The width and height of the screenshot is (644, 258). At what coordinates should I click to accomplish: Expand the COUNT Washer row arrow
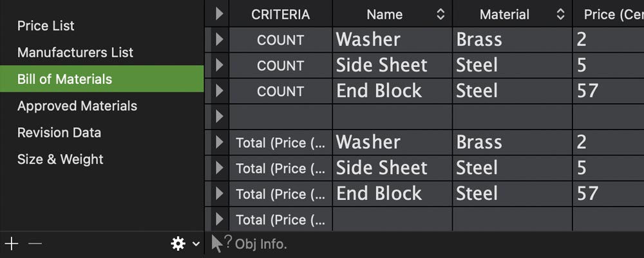(x=220, y=39)
